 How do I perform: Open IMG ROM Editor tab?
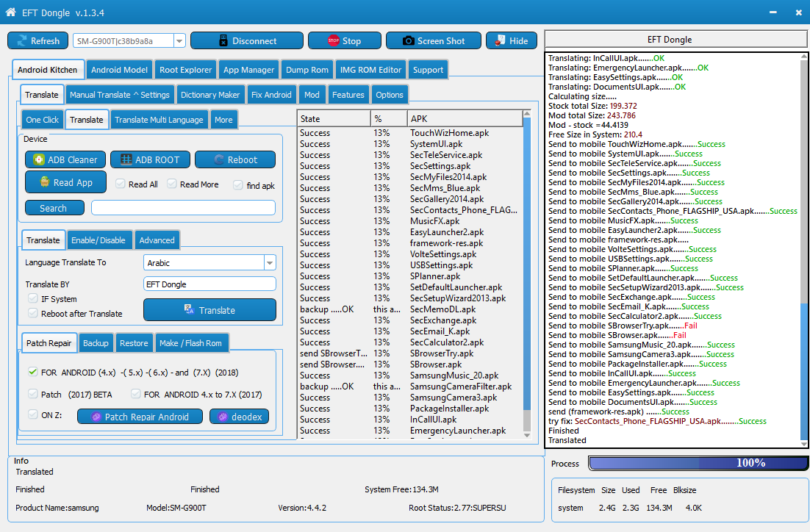(370, 70)
